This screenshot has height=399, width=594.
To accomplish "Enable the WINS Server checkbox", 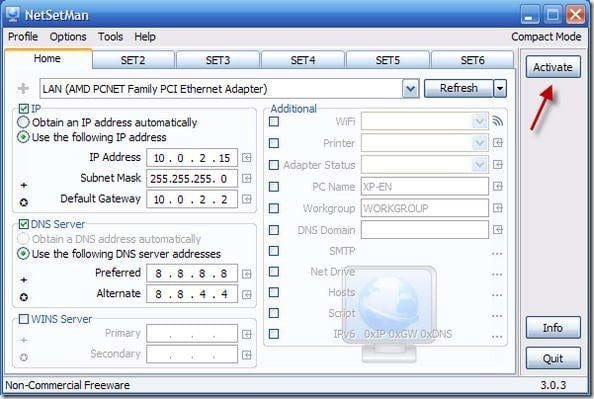I will [23, 319].
